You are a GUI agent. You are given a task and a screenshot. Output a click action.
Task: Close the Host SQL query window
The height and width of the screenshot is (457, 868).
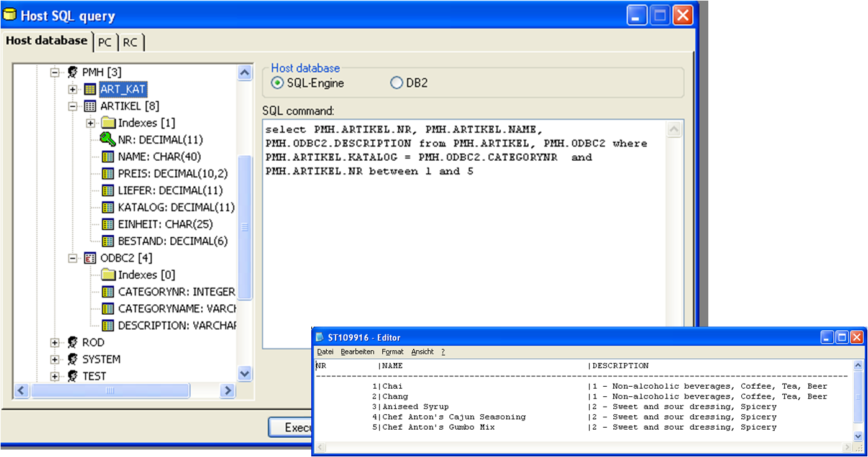pyautogui.click(x=683, y=16)
